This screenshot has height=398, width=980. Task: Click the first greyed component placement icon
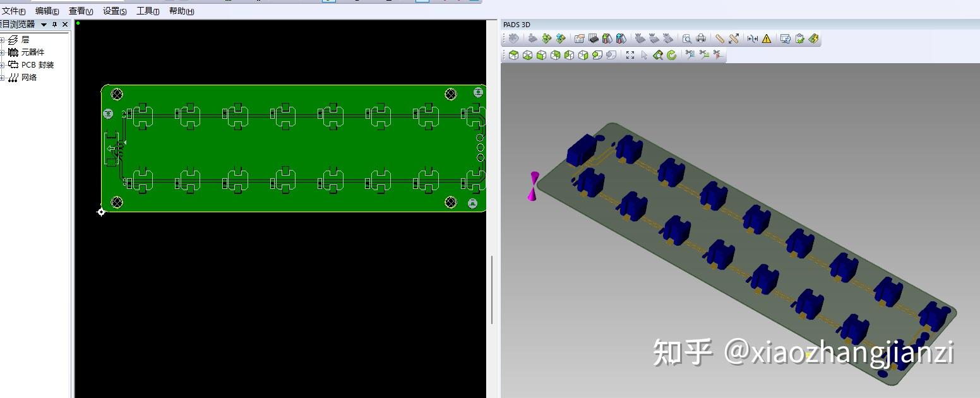pyautogui.click(x=640, y=39)
